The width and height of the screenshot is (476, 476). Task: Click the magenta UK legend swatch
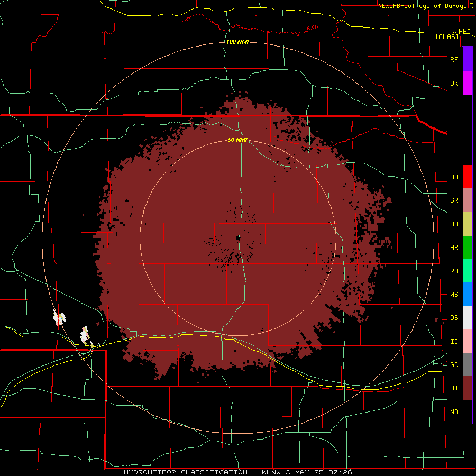(467, 83)
